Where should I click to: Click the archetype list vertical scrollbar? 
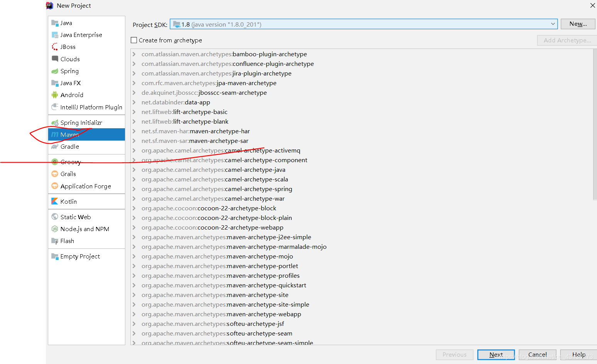[x=595, y=124]
